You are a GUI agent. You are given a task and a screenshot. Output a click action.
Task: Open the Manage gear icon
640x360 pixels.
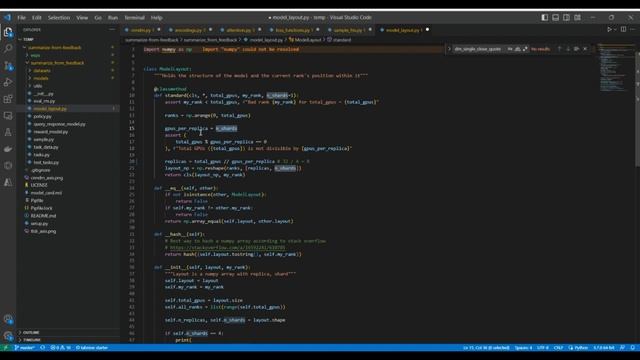pos(8,336)
